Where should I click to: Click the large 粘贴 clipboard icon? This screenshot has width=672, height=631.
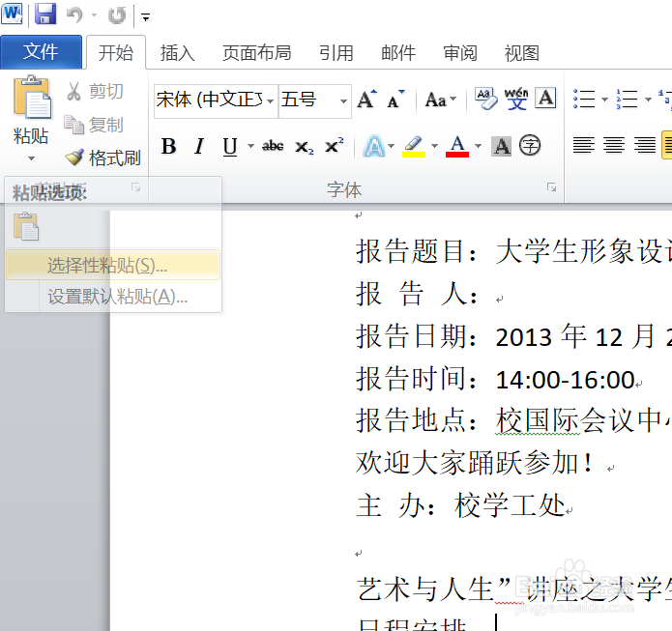tap(32, 98)
